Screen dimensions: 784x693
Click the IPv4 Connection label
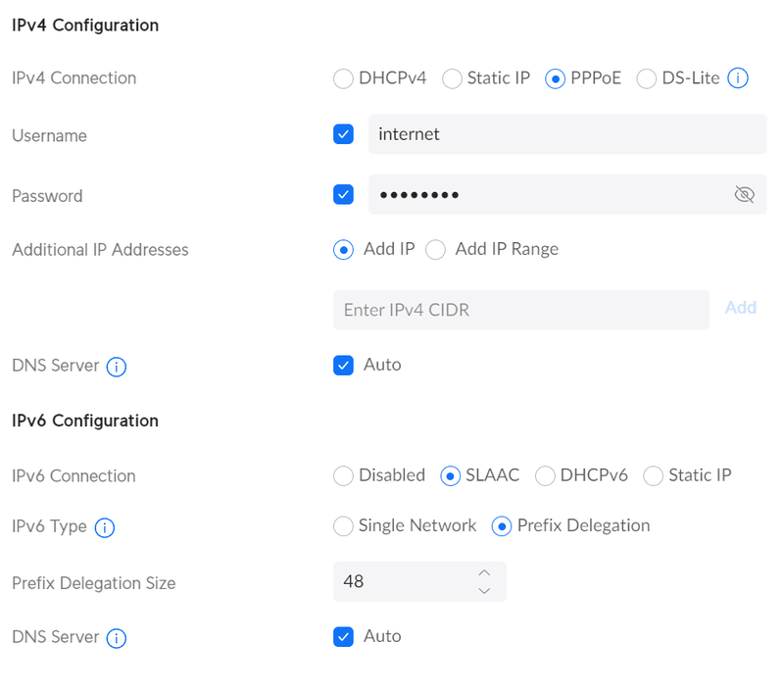click(x=74, y=78)
